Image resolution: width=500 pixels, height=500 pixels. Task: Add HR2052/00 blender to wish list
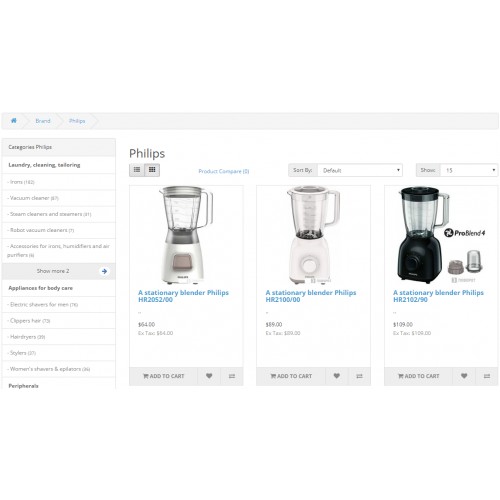(209, 376)
